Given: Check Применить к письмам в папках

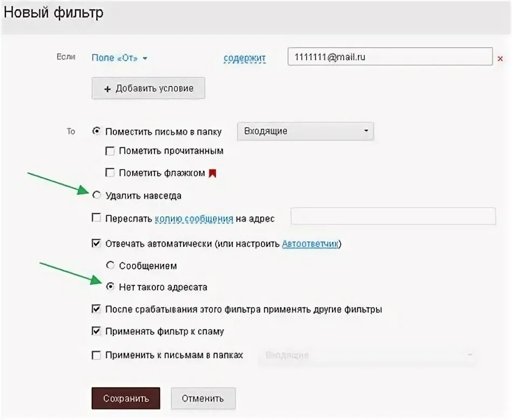Looking at the screenshot, I should [x=96, y=355].
